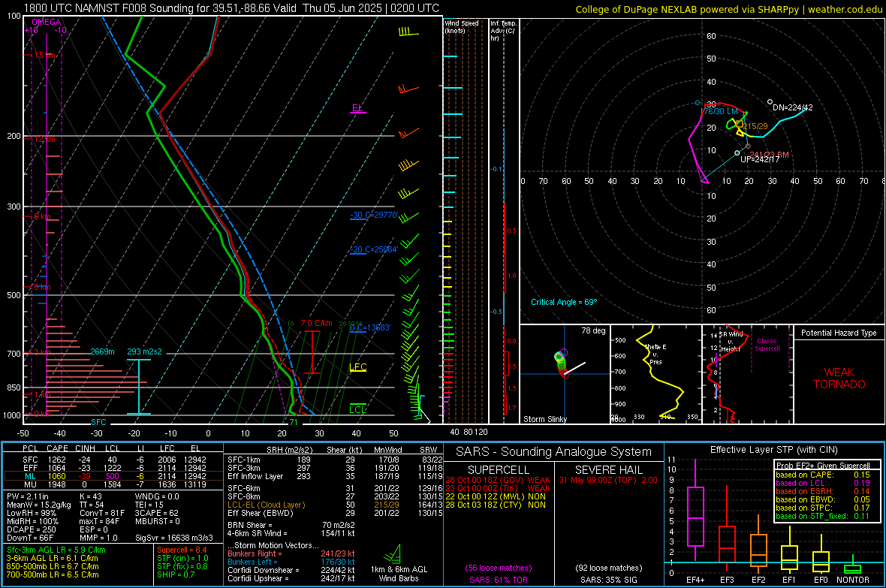Click the SFC parcel row in the table
Screen dimensions: 886x588
point(113,460)
